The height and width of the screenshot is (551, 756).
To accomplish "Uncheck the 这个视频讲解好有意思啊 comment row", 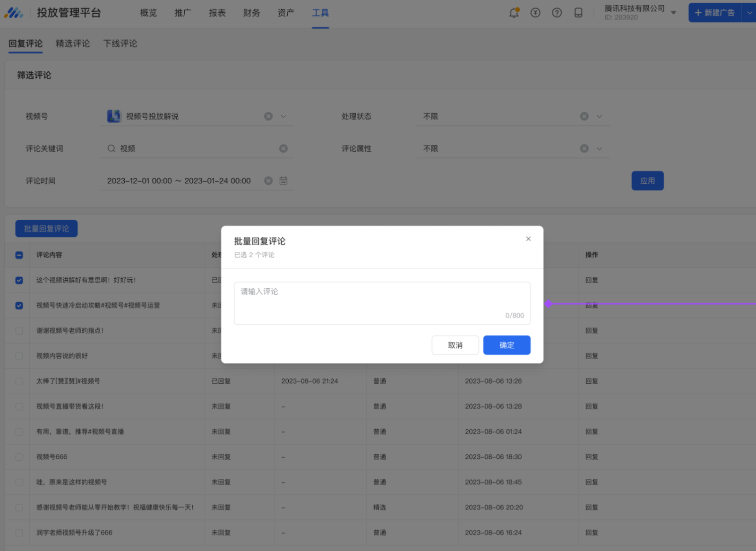I will [19, 280].
